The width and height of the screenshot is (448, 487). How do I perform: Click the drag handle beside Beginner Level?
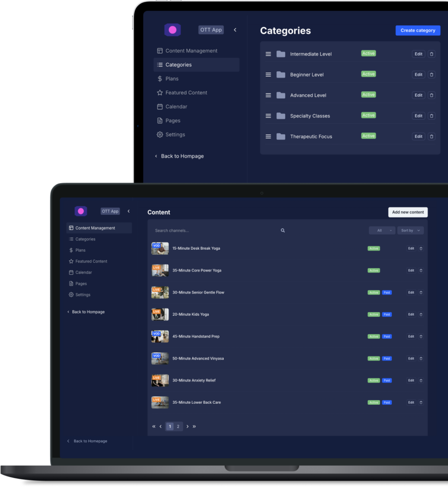point(268,74)
